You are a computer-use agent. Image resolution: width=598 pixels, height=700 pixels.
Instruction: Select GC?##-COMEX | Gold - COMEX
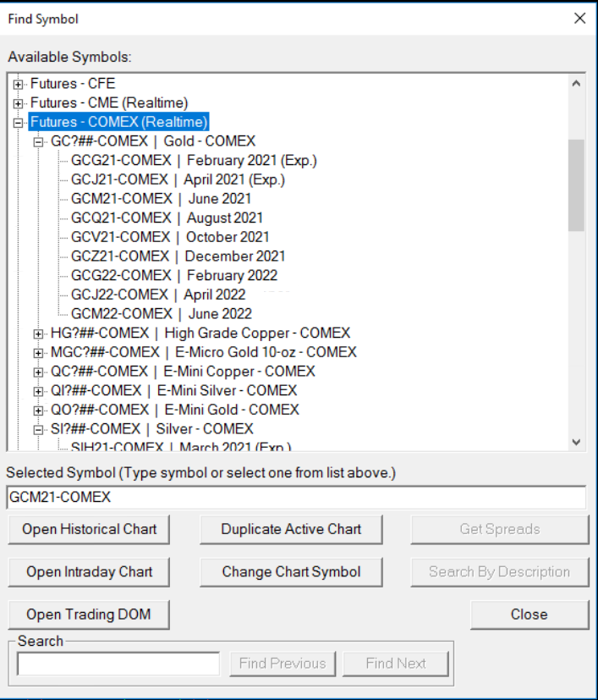(x=153, y=141)
